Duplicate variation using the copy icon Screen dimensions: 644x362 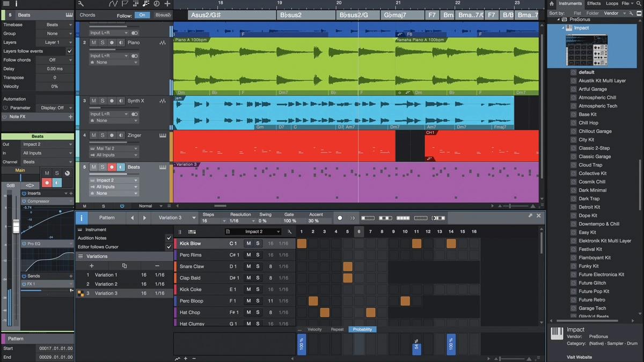point(125,265)
